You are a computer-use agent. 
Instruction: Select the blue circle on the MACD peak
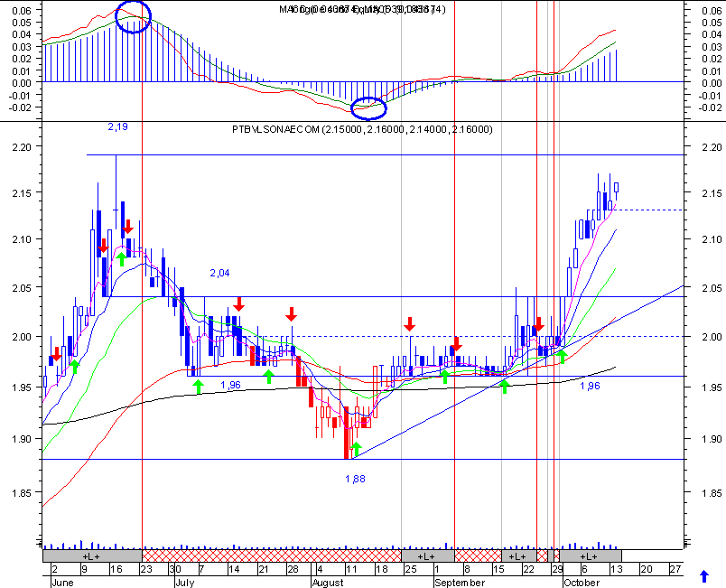click(x=133, y=16)
